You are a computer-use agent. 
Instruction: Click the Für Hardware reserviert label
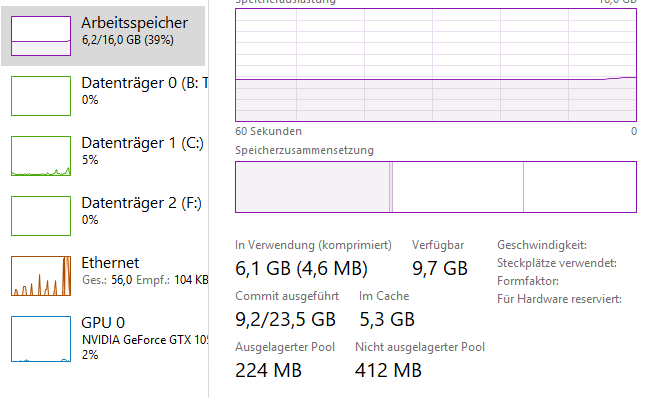pos(559,299)
